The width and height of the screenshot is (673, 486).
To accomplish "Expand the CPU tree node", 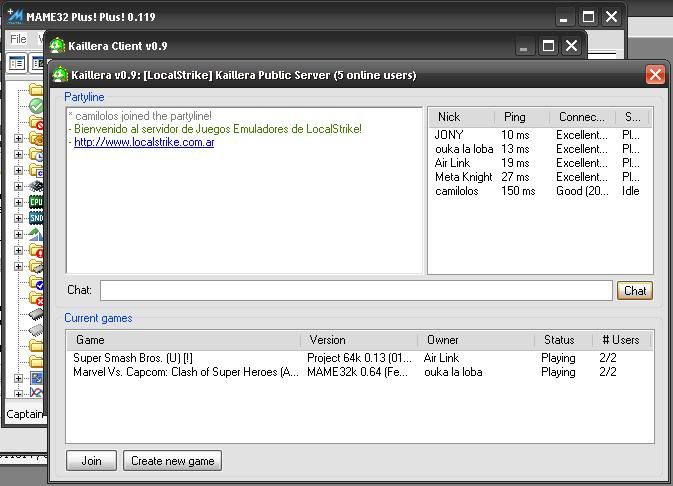I will [x=18, y=202].
